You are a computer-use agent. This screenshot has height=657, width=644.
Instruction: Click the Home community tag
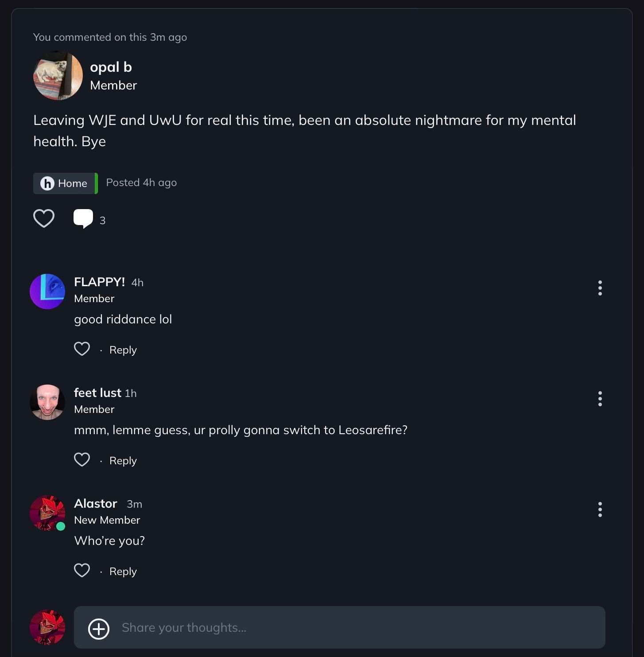click(x=65, y=183)
